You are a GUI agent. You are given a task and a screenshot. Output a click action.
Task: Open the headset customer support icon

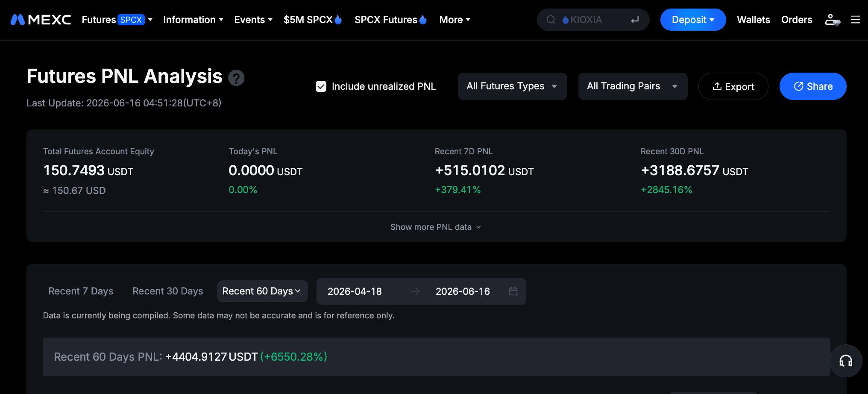coord(846,361)
